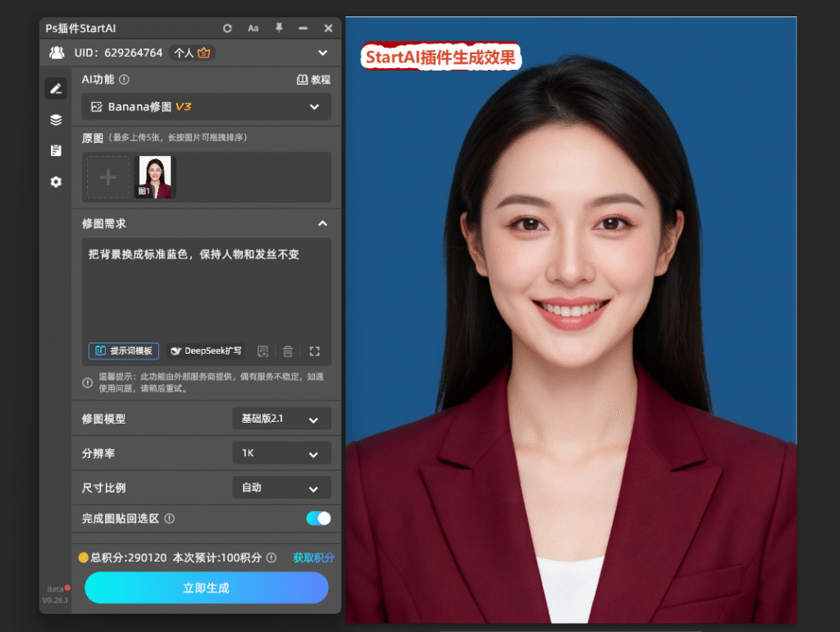
Task: Click the prompt history icon below text box
Action: pyautogui.click(x=262, y=351)
